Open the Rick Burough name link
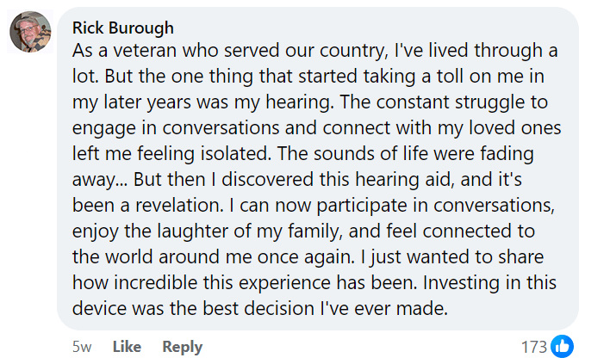This screenshot has height=364, width=610. (x=123, y=28)
